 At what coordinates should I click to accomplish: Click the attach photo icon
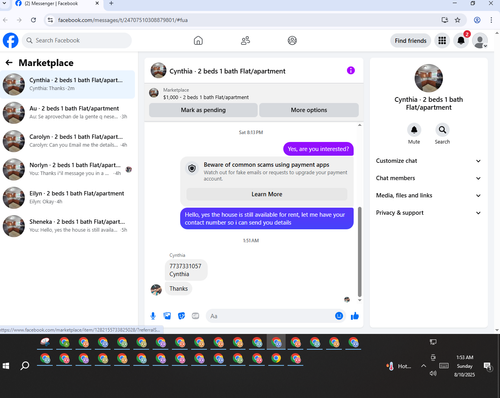[167, 316]
